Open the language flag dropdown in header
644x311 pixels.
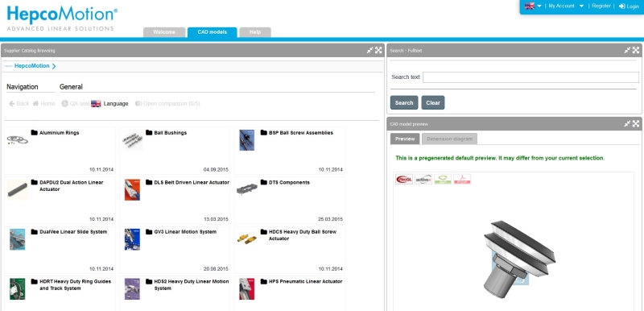(533, 6)
